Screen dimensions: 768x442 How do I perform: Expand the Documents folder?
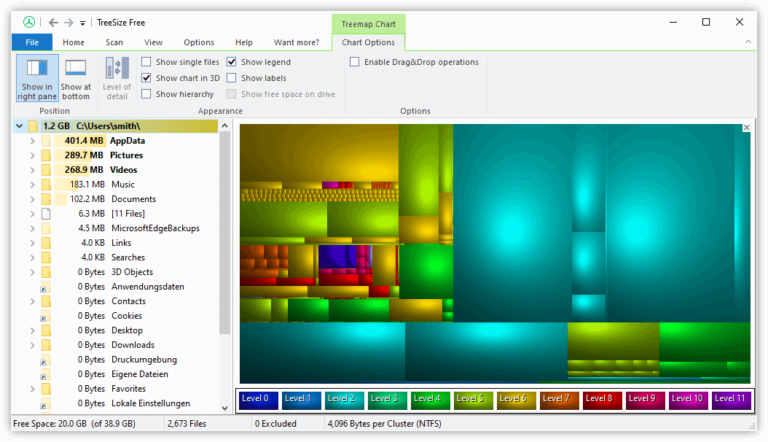tap(32, 199)
